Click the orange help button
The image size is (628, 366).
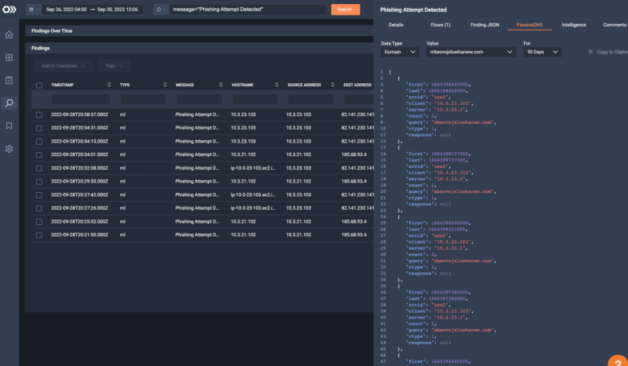618,361
